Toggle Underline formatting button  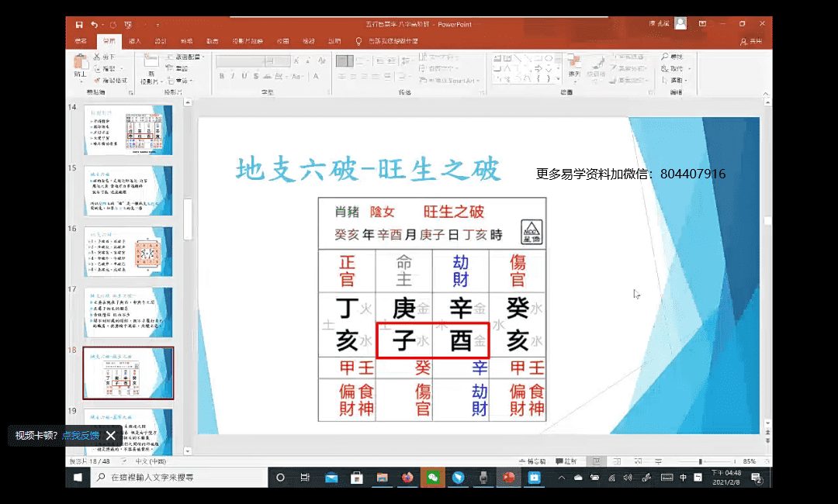click(244, 76)
